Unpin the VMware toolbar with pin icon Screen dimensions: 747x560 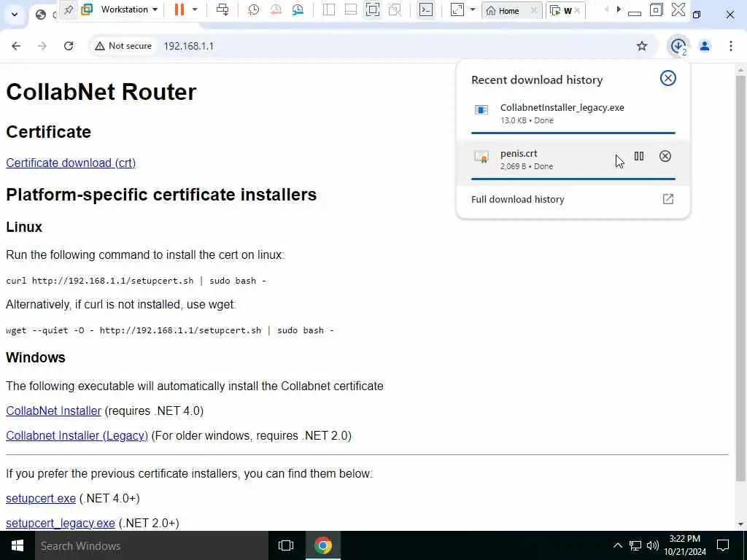69,9
